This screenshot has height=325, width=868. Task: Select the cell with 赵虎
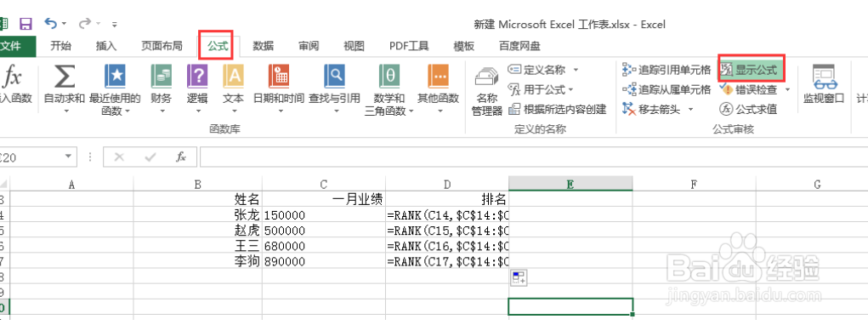click(x=197, y=231)
